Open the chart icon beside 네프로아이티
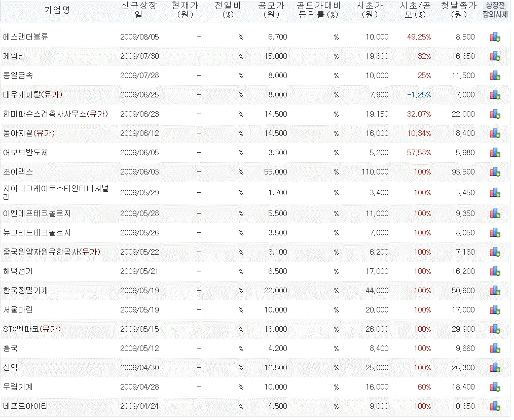 point(495,406)
